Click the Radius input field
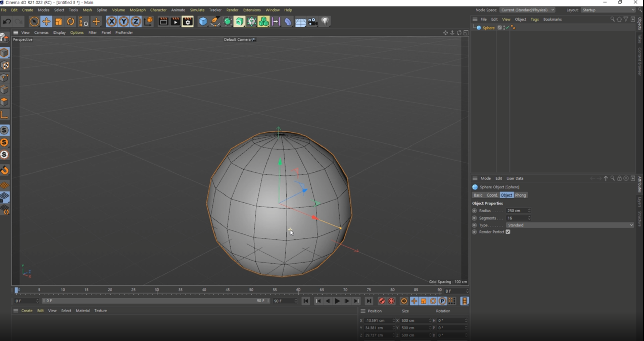Image resolution: width=644 pixels, height=341 pixels. pos(516,211)
